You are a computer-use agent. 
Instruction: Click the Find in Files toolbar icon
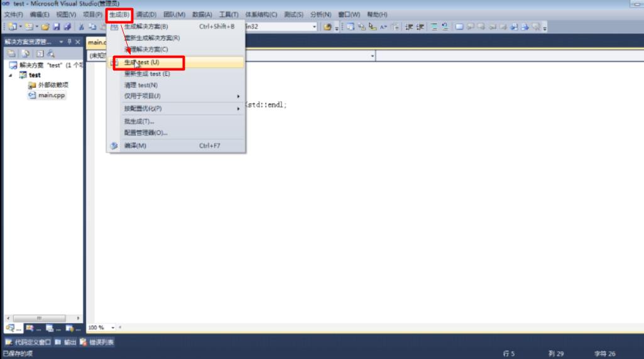tap(327, 27)
